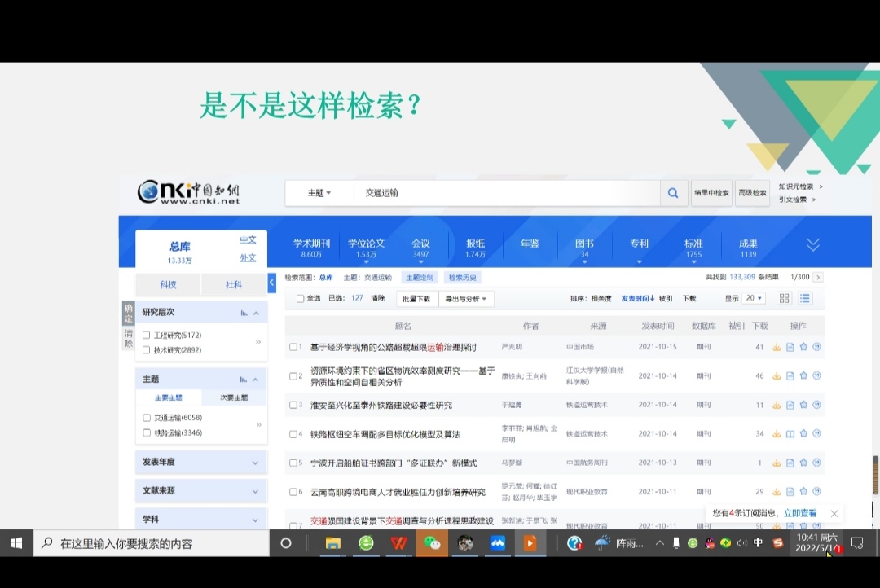Download the first result article
Image resolution: width=880 pixels, height=588 pixels.
(777, 347)
